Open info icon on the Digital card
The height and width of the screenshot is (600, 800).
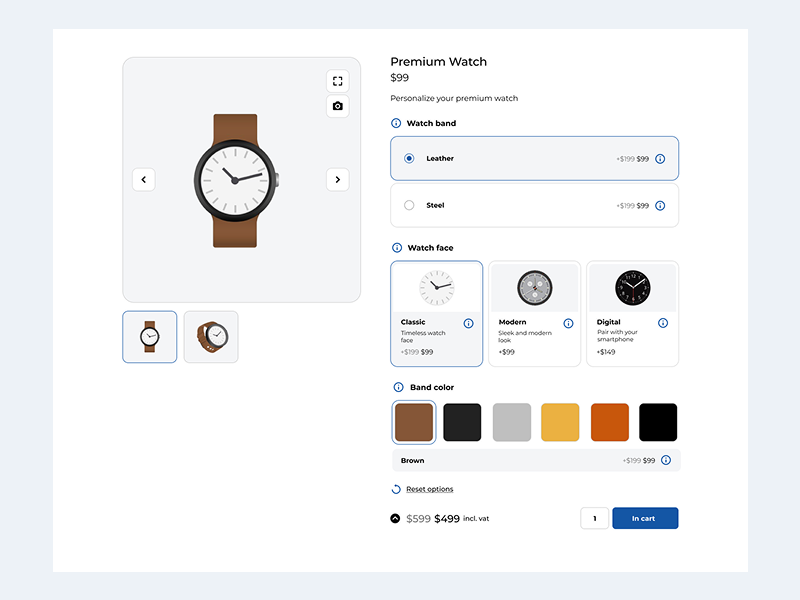663,322
